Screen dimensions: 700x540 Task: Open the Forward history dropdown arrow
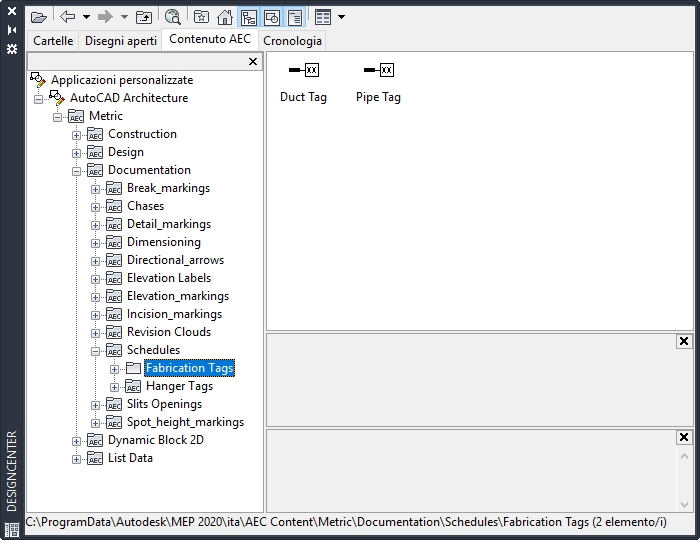click(125, 17)
